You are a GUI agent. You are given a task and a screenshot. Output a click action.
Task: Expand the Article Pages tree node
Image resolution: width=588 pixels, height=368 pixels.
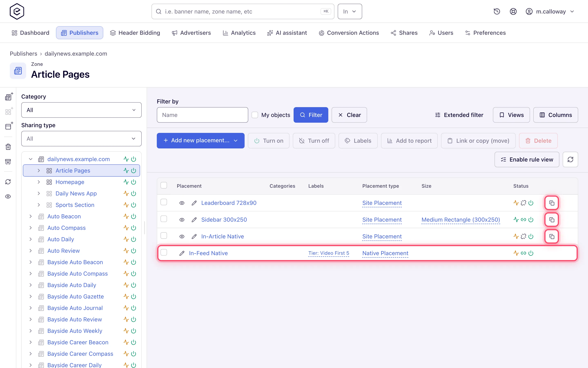(x=39, y=171)
